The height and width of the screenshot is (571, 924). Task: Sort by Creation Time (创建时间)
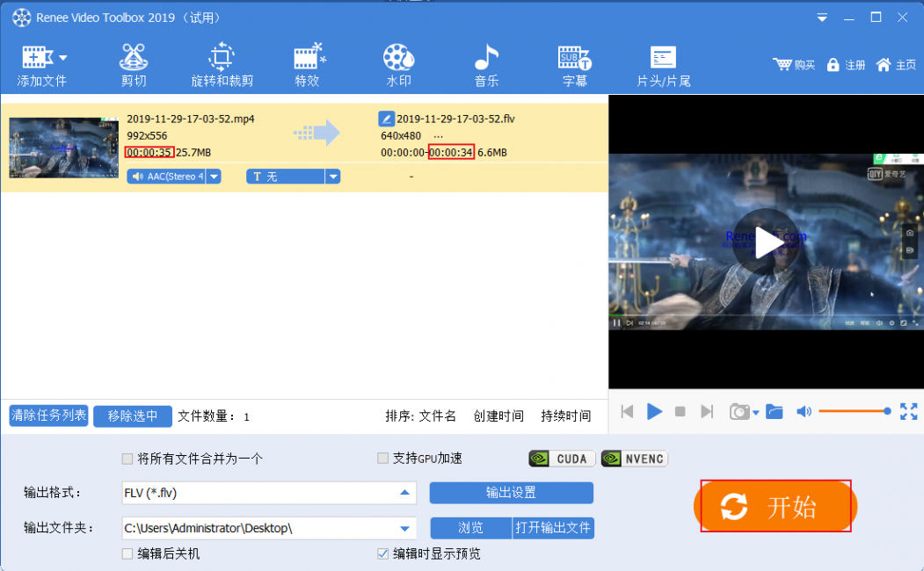(x=498, y=416)
